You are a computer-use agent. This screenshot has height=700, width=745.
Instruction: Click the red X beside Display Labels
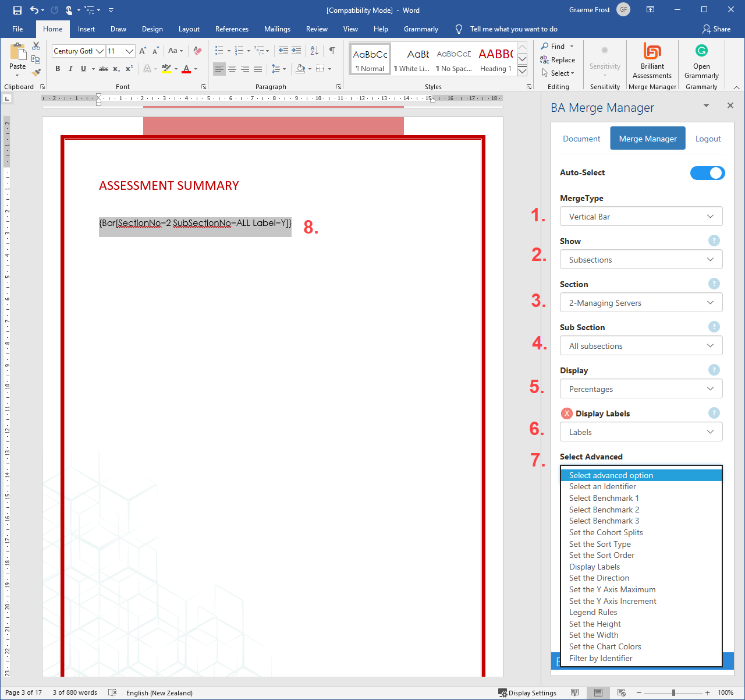(566, 413)
